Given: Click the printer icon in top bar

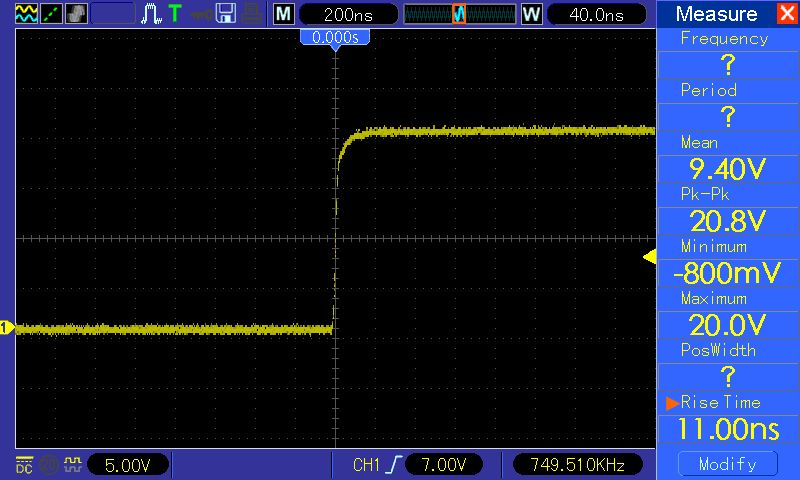Looking at the screenshot, I should 251,14.
